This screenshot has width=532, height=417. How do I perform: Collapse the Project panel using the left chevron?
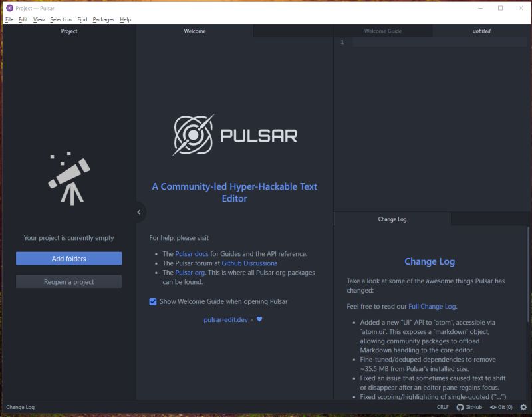click(138, 211)
